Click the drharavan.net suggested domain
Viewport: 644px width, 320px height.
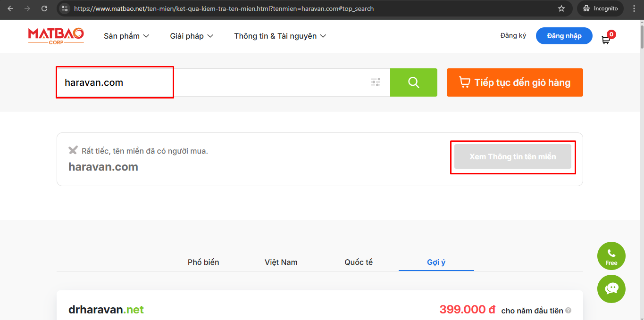click(106, 310)
